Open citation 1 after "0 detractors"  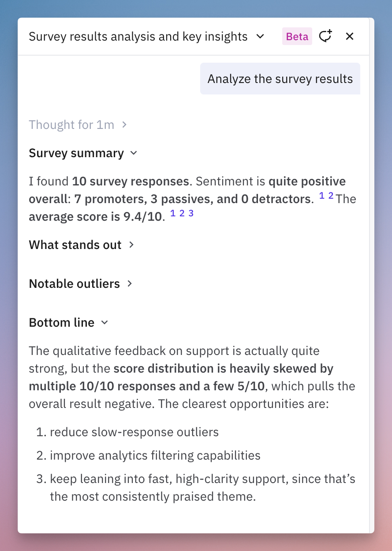pyautogui.click(x=321, y=196)
